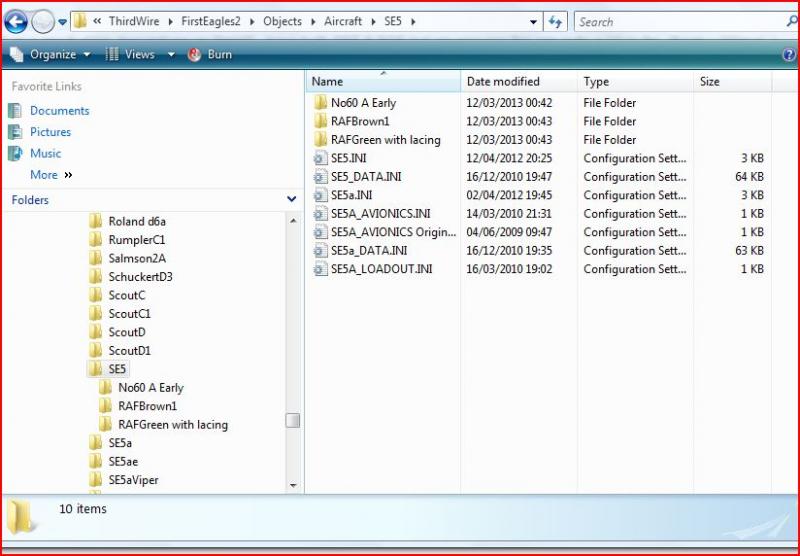Open the dropdown arrow after SE5 breadcrumb

coord(413,22)
